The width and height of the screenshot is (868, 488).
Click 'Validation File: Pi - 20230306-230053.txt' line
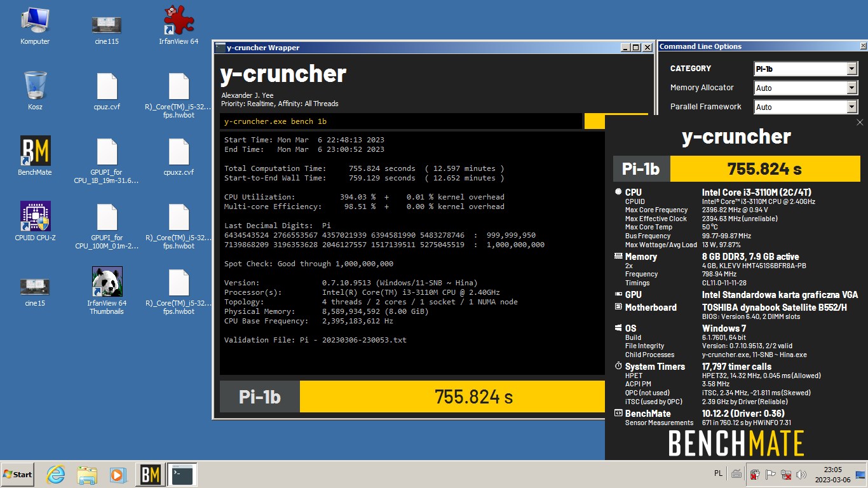coord(315,340)
